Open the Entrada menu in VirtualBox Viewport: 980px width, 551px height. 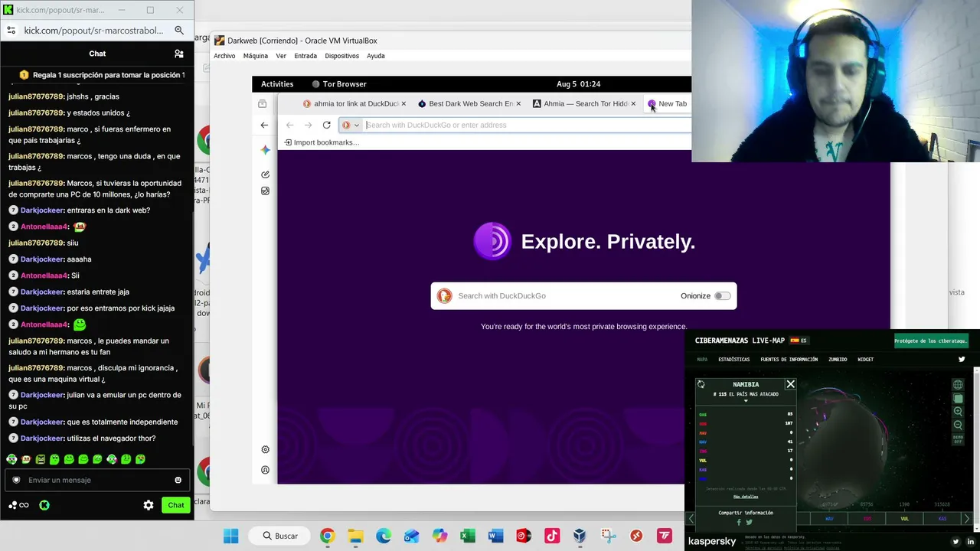point(305,56)
